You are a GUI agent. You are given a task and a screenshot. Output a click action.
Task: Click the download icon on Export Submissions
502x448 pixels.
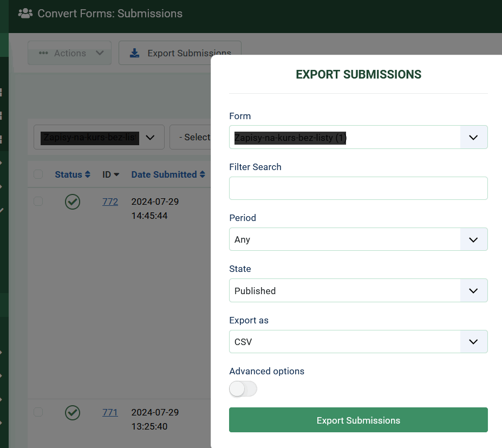(134, 53)
